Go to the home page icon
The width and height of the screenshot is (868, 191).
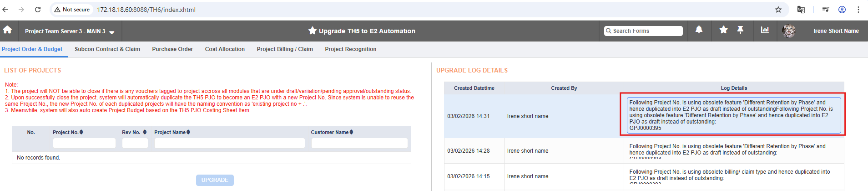[7, 30]
